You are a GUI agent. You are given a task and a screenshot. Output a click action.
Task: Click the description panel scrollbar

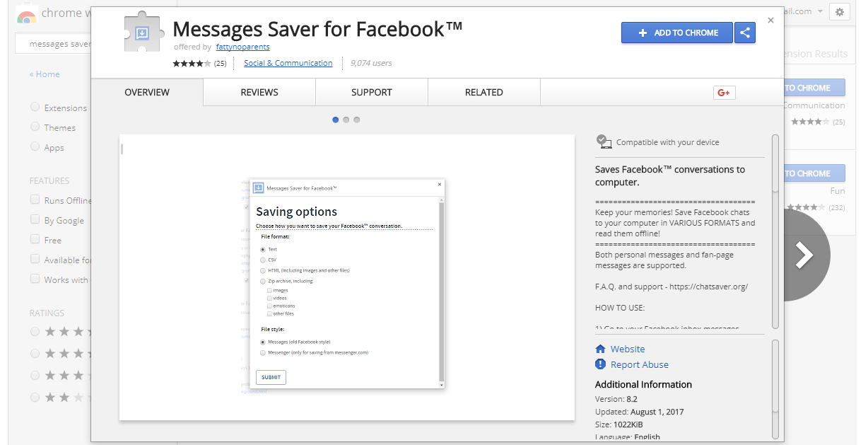pos(775,163)
